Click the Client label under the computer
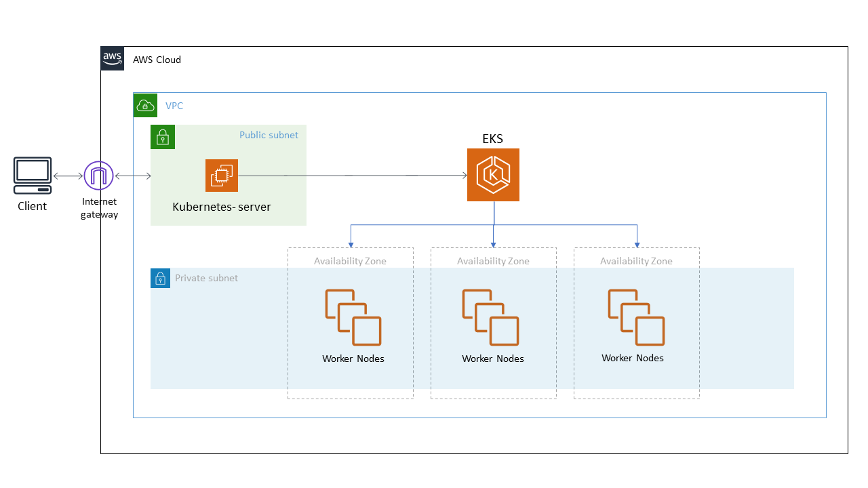This screenshot has height=488, width=868. (32, 206)
